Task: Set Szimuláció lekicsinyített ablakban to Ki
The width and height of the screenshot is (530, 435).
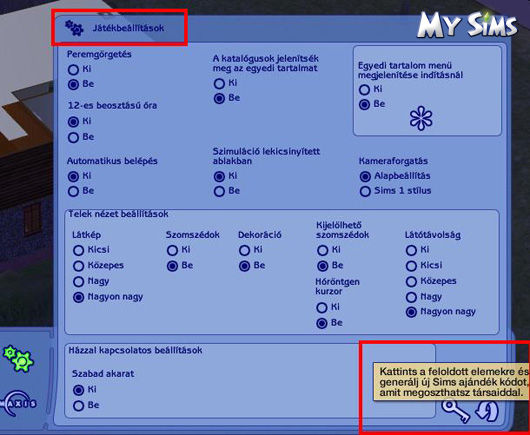Action: [219, 176]
